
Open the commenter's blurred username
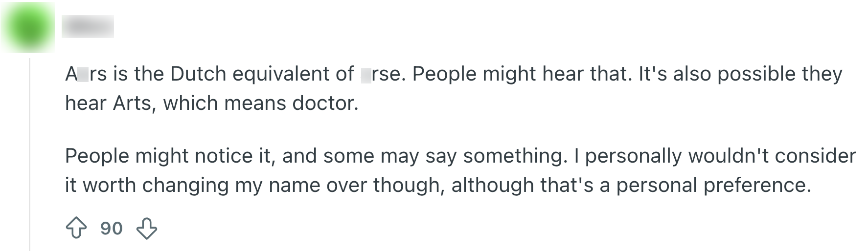point(88,26)
